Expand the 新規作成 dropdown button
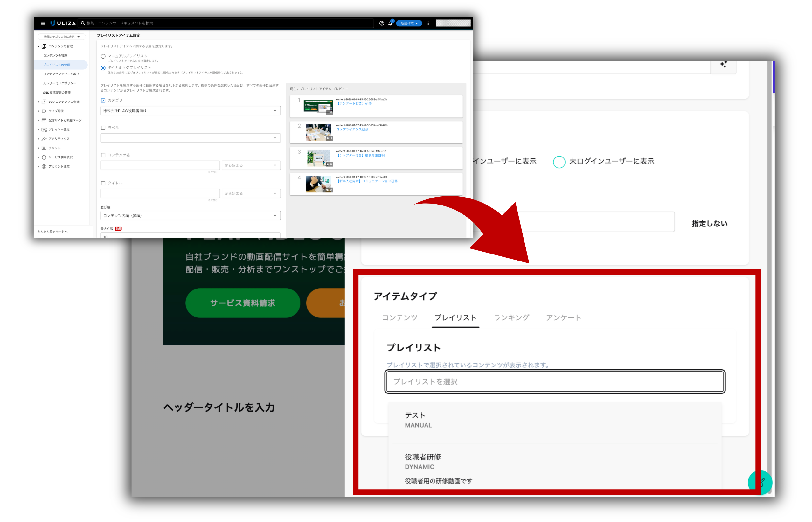Image resolution: width=812 pixels, height=522 pixels. coord(409,23)
